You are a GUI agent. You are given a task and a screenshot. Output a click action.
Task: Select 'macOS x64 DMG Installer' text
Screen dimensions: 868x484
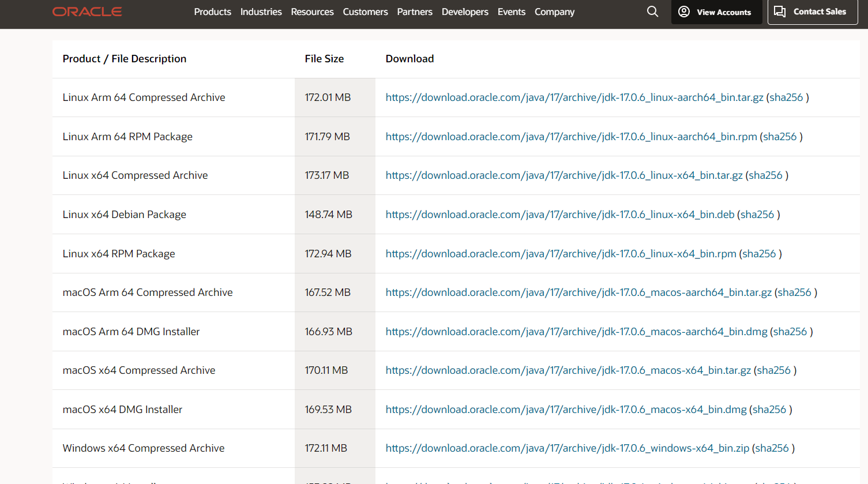122,410
